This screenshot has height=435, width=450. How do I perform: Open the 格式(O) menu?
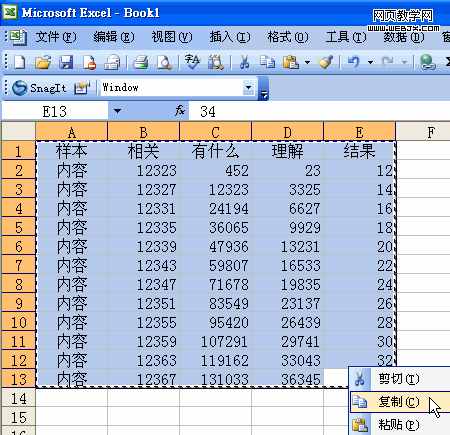click(288, 37)
